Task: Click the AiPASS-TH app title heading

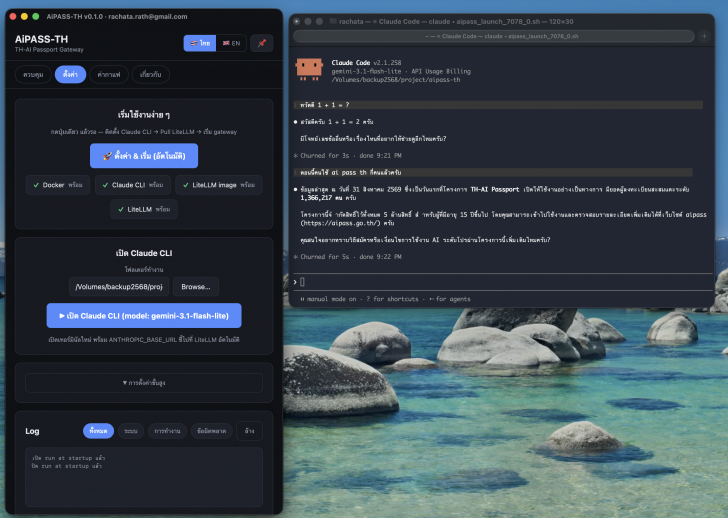Action: tap(41, 39)
